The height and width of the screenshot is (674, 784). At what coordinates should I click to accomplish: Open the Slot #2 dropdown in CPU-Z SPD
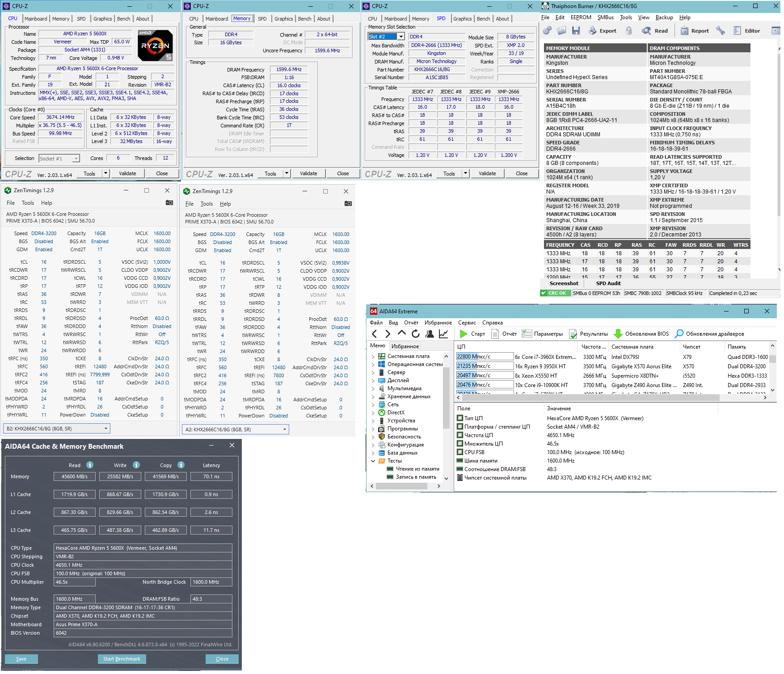[x=401, y=37]
